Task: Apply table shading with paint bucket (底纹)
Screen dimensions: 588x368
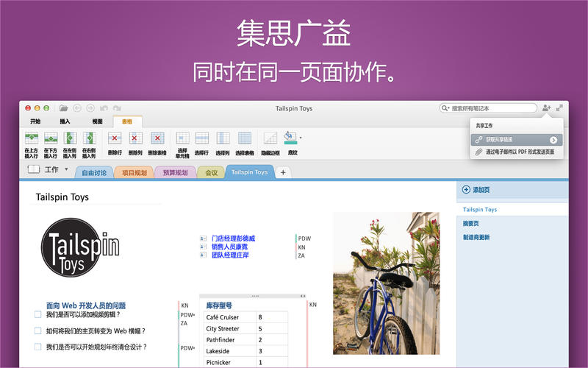Action: click(291, 143)
